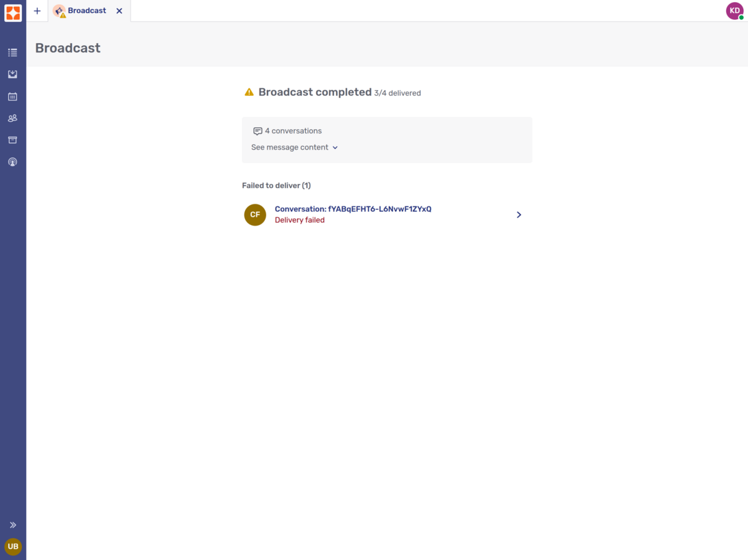The height and width of the screenshot is (560, 748).
Task: Click the UB avatar at the sidebar bottom
Action: click(12, 546)
